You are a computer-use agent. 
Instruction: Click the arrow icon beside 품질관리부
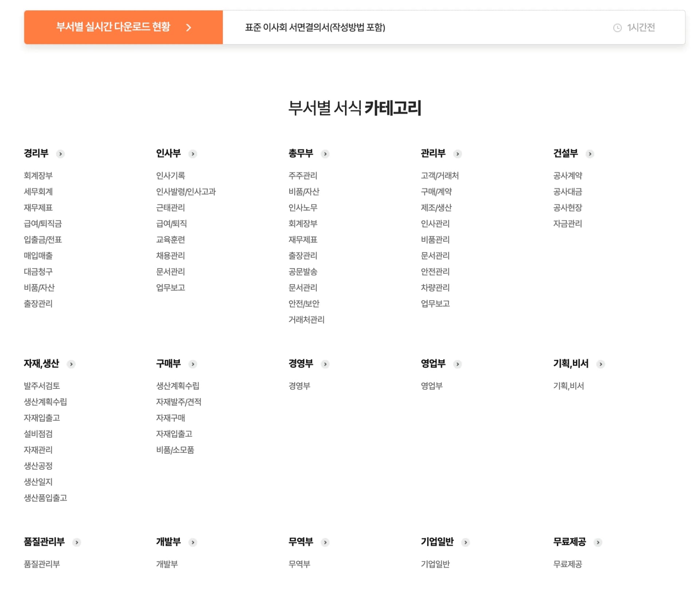tap(77, 542)
